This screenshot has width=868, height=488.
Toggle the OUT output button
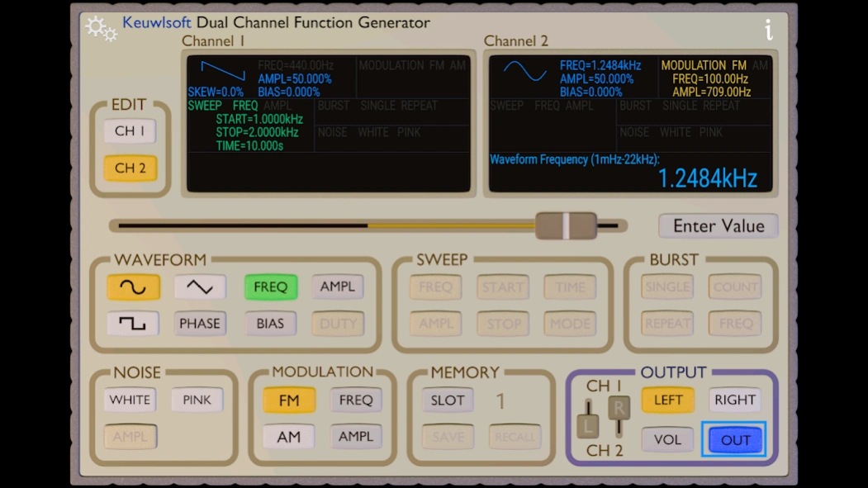(734, 440)
